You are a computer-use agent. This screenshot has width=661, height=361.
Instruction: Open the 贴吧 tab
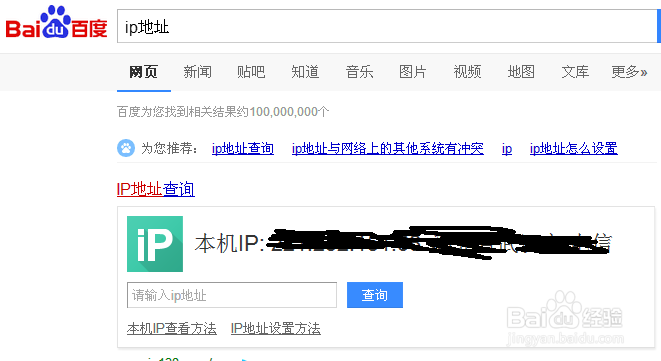251,72
